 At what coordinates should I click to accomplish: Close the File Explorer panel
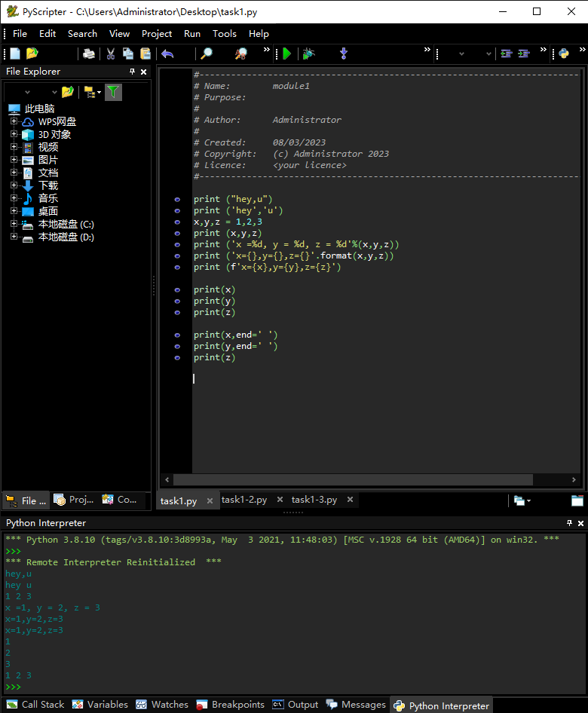coord(144,72)
